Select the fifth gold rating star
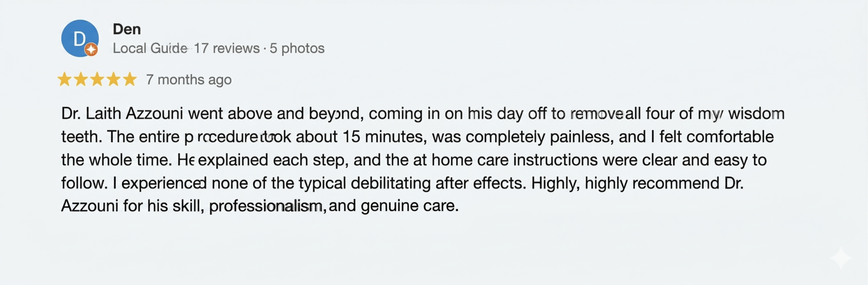Viewport: 868px width, 285px height. [130, 79]
